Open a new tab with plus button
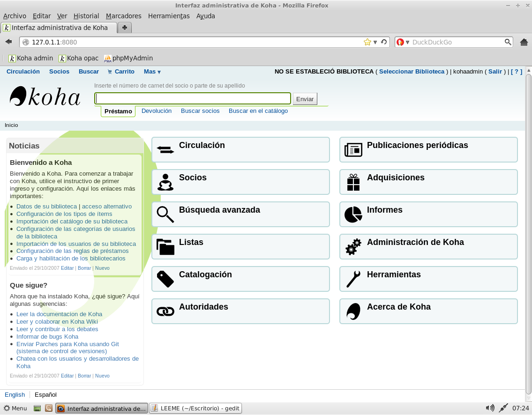532x415 pixels. pos(125,28)
